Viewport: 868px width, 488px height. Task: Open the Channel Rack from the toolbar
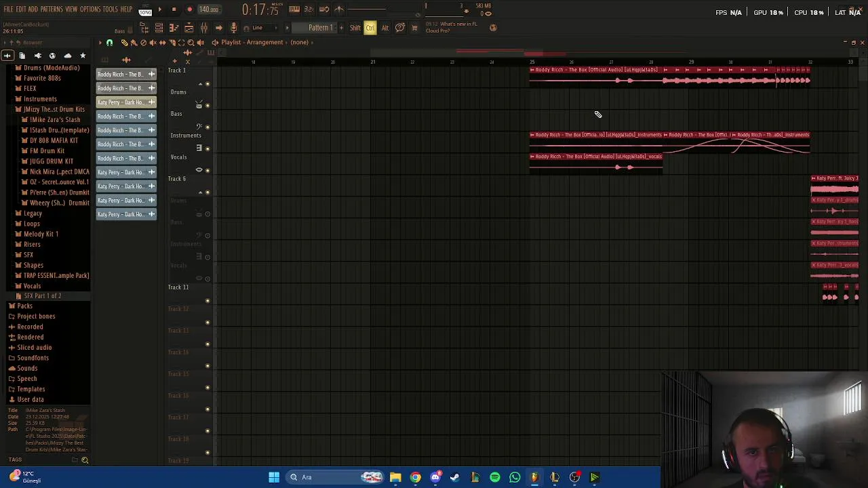coord(159,28)
